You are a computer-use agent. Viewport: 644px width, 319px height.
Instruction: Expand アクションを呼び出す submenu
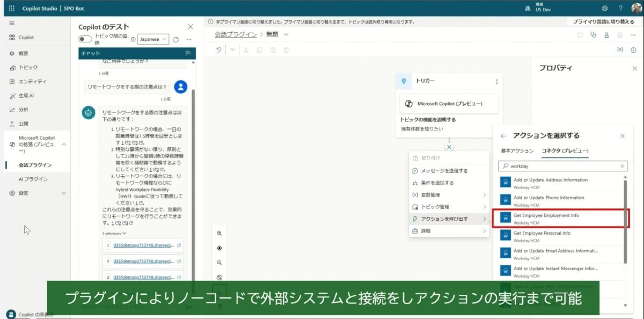pyautogui.click(x=449, y=219)
